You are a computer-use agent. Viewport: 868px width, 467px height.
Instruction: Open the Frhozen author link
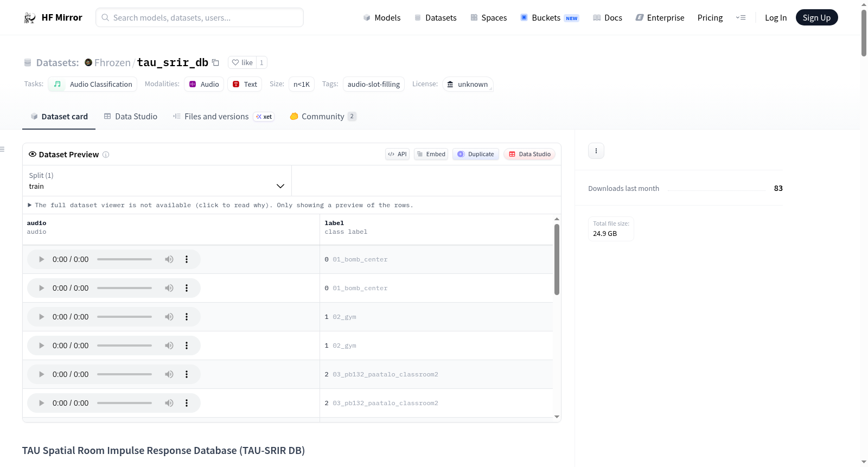click(x=112, y=62)
